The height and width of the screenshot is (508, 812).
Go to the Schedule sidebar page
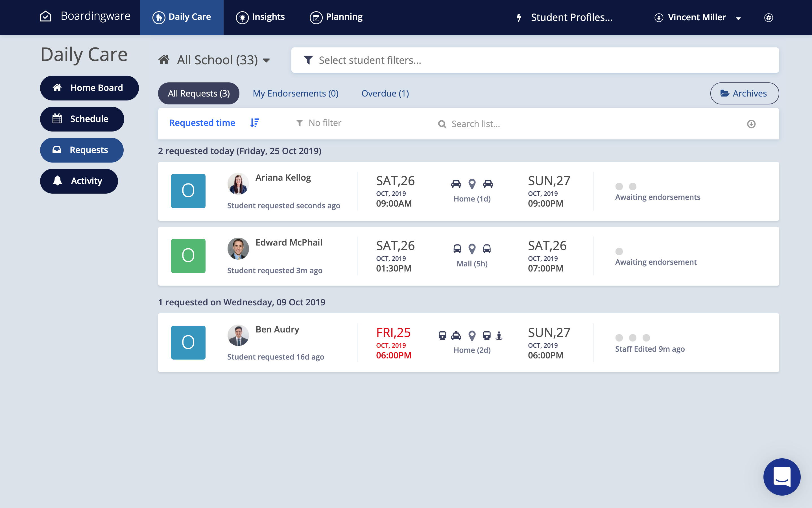pos(82,119)
